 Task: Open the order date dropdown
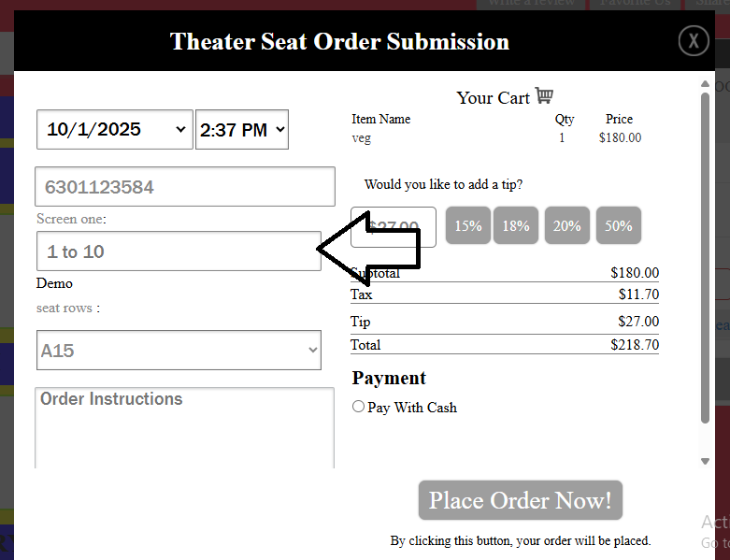pyautogui.click(x=115, y=130)
